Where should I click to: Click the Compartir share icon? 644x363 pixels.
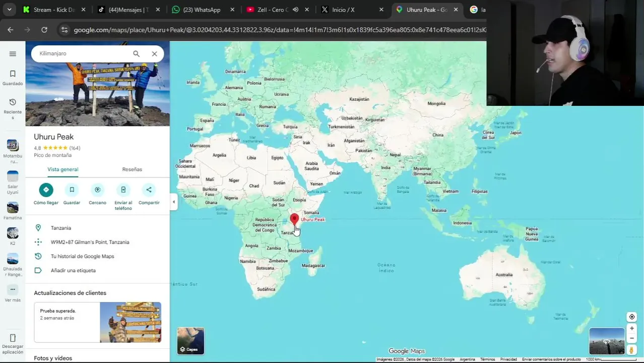[149, 190]
